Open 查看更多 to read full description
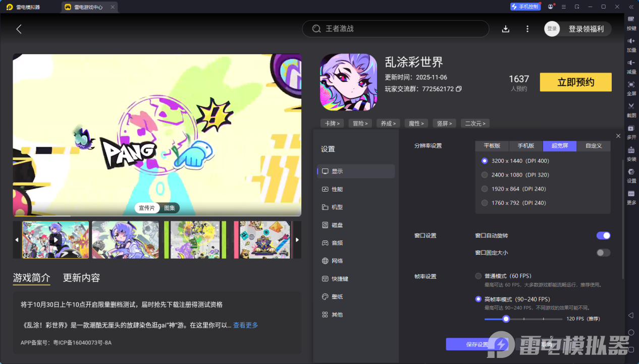The width and height of the screenshot is (639, 364). click(245, 325)
